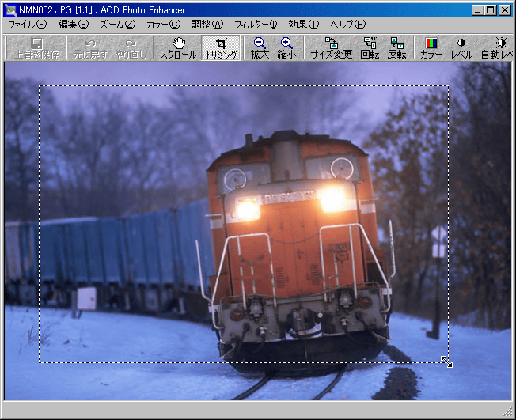Click the 自動レベル auto levels button
Screen dimensions: 516x420
tap(497, 48)
